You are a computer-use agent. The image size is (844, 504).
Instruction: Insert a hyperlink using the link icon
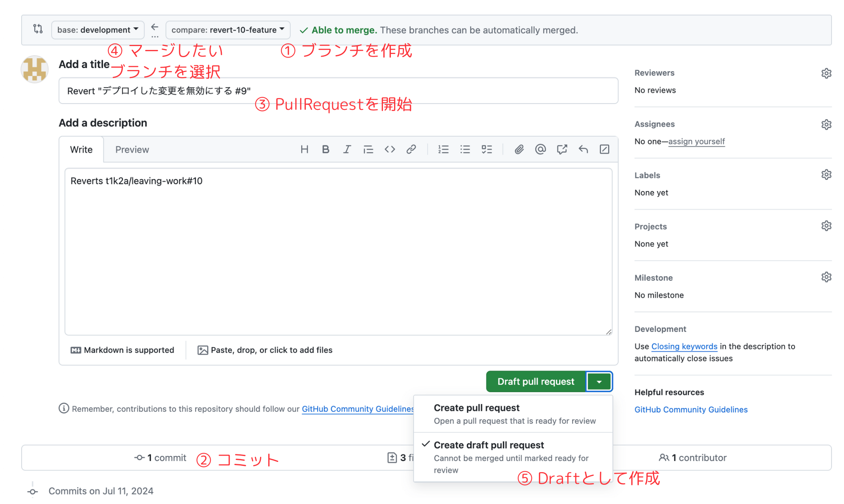[411, 149]
